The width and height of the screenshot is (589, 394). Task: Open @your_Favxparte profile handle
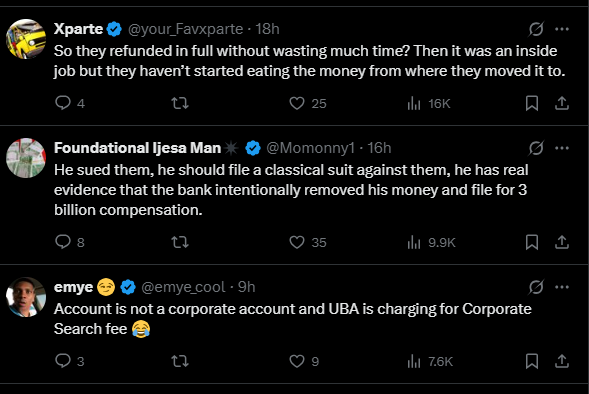click(x=186, y=29)
